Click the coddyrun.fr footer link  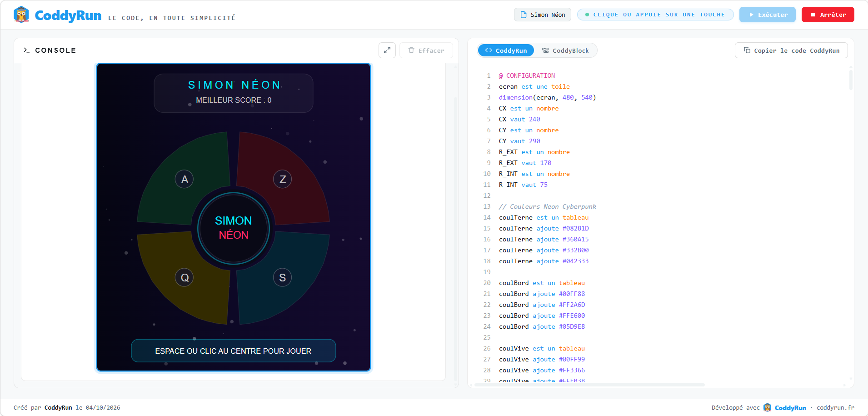(x=835, y=408)
